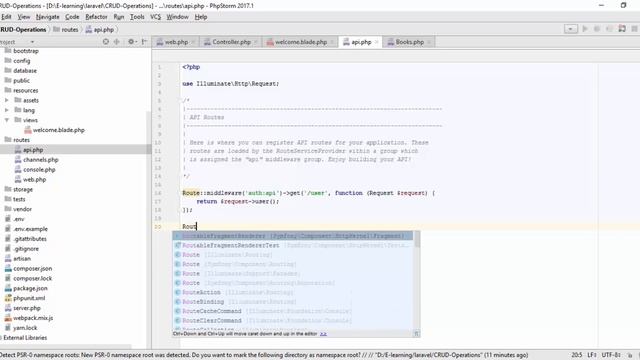The height and width of the screenshot is (360, 640).
Task: Select console.php in project tree
Action: click(x=39, y=169)
